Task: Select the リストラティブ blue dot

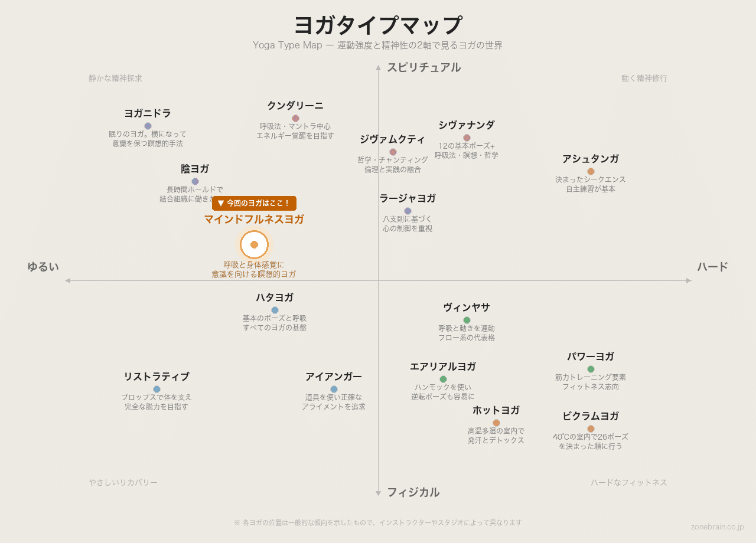Action: pyautogui.click(x=157, y=389)
